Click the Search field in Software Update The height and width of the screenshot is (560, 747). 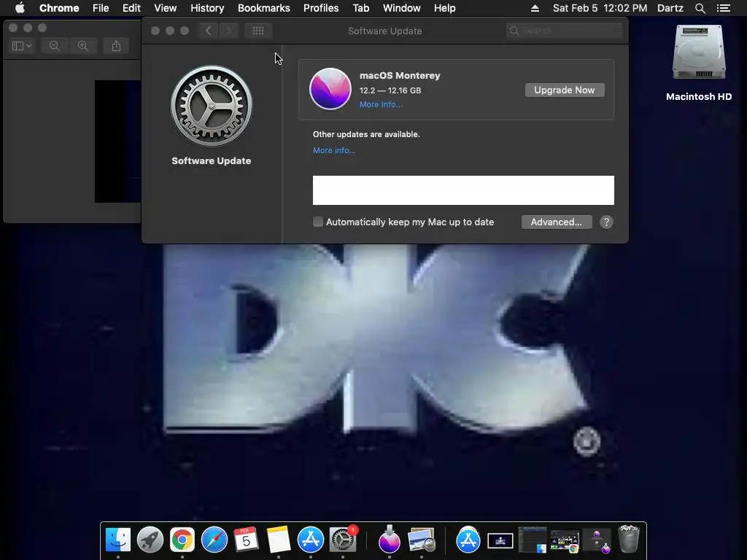(565, 31)
